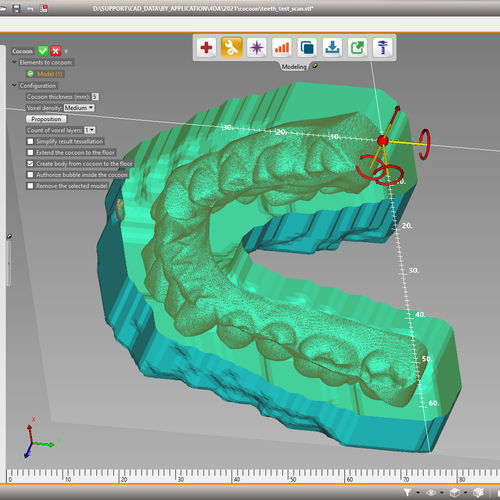Click the pin icon beside Modeling label

pyautogui.click(x=315, y=66)
